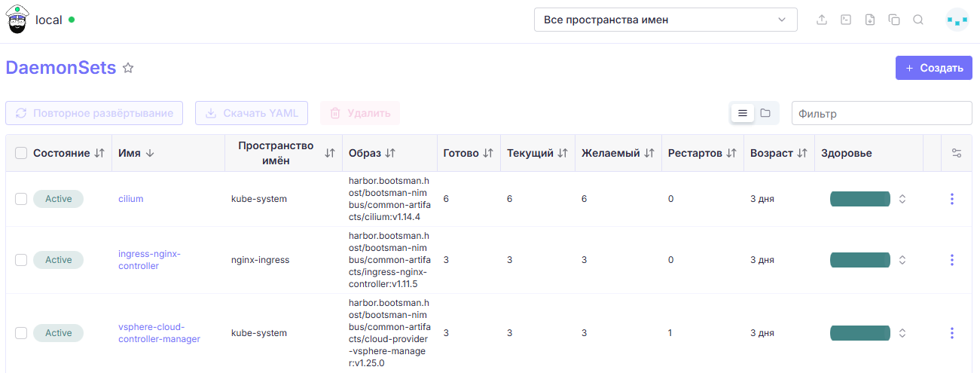Sort by Рестартов column arrows
980x373 pixels.
pyautogui.click(x=731, y=153)
